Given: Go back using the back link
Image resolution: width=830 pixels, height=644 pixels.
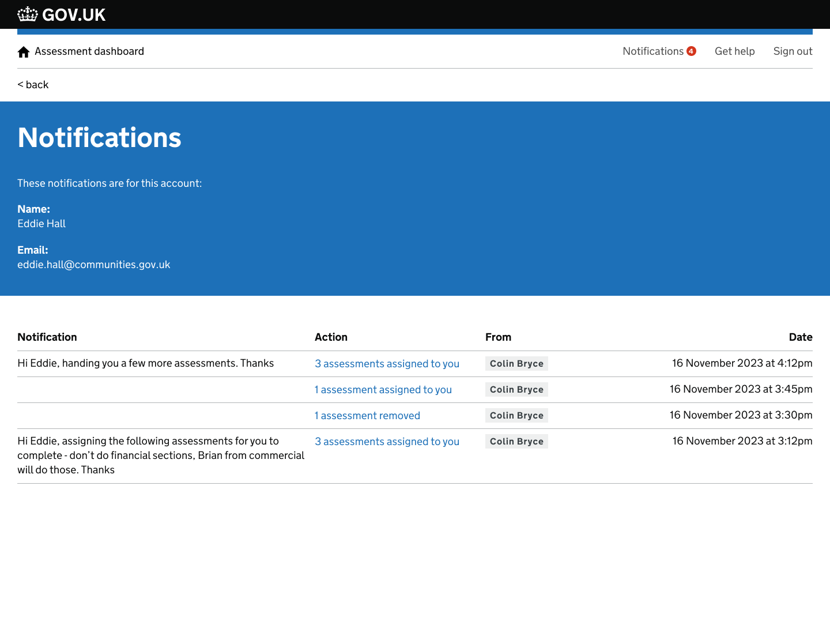Looking at the screenshot, I should 33,85.
